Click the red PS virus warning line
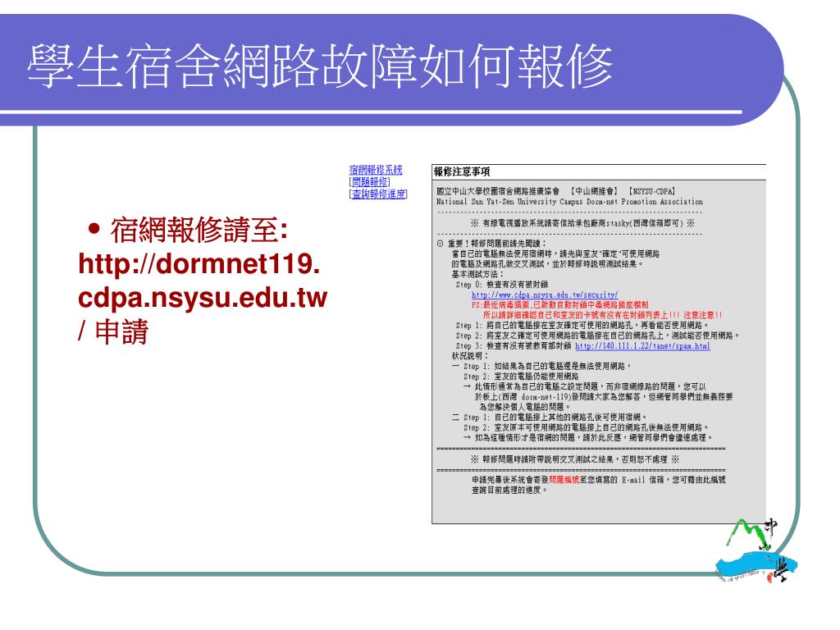 click(559, 305)
